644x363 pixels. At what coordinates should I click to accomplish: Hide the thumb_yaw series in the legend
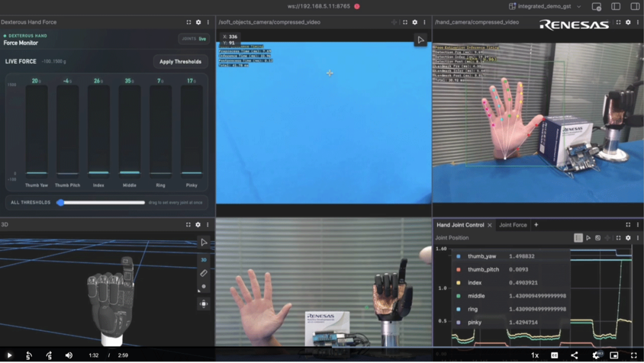(x=459, y=256)
